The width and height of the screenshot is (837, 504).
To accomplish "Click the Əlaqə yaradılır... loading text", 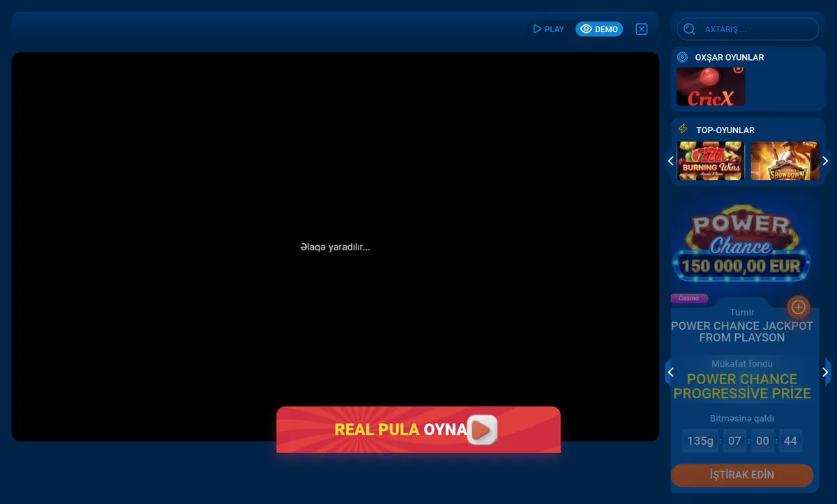I will click(335, 247).
